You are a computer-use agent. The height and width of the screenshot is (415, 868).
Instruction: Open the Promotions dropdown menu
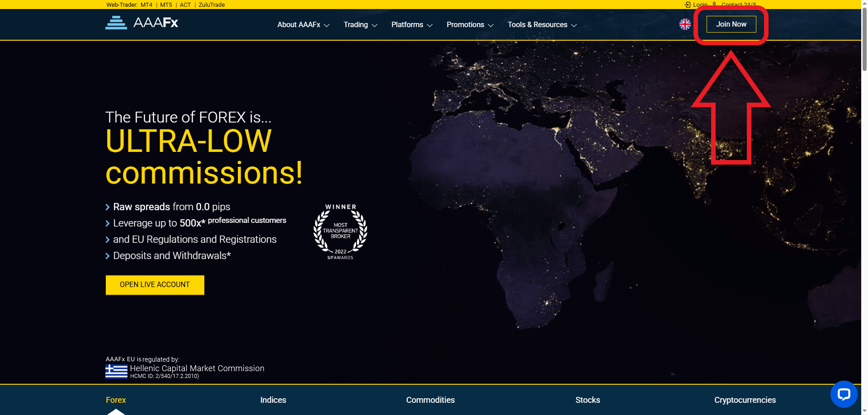coord(470,25)
